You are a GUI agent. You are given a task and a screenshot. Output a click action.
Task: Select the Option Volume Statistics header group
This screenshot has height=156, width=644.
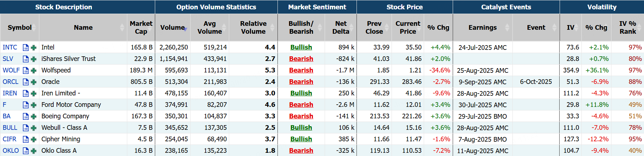[216, 7]
